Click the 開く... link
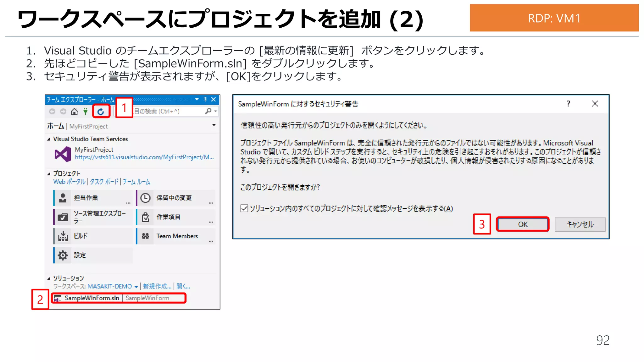 (183, 286)
